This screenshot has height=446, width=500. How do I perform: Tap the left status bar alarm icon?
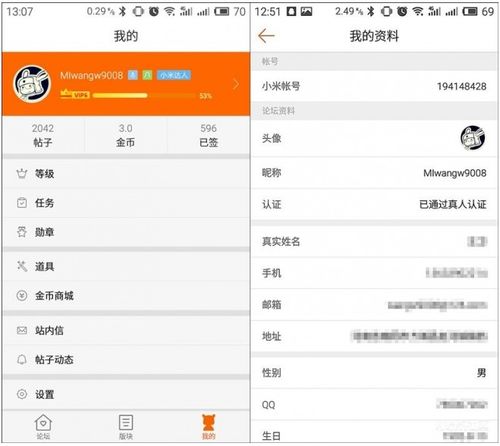[x=154, y=11]
